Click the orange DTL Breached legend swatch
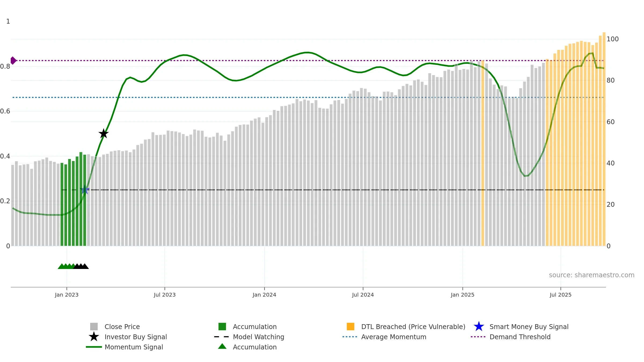The height and width of the screenshot is (362, 644). pyautogui.click(x=350, y=327)
